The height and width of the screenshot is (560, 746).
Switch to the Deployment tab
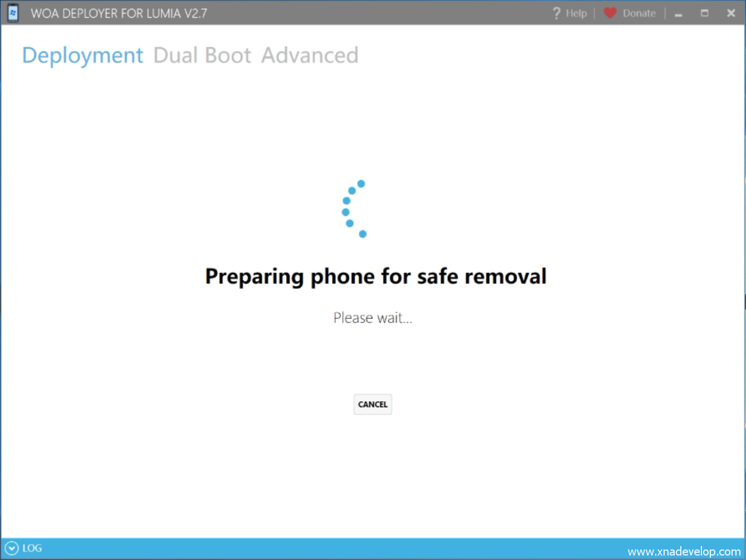pos(82,56)
